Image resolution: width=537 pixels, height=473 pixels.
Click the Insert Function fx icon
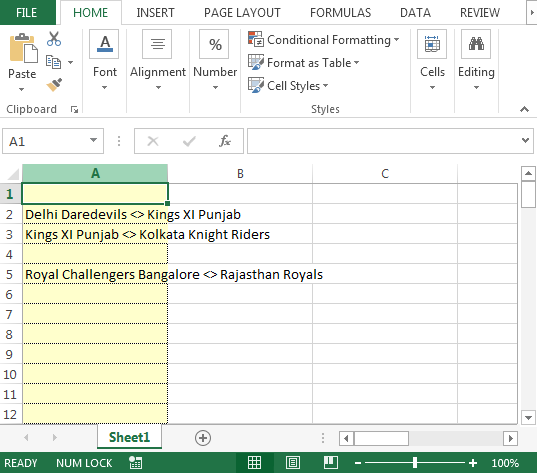click(x=225, y=141)
